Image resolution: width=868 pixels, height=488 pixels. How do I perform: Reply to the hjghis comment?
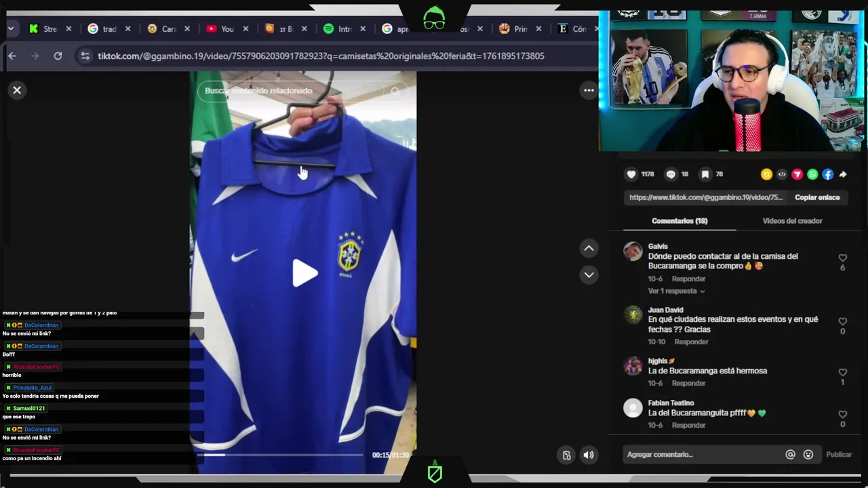tap(688, 383)
